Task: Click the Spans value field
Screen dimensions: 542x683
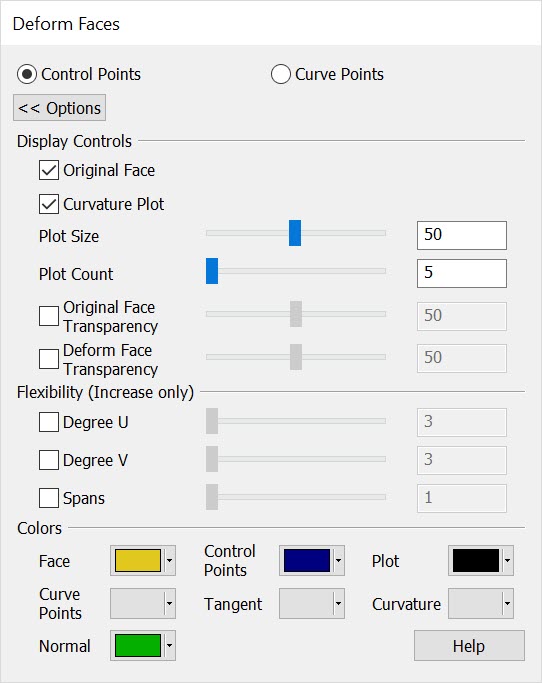Action: click(x=462, y=498)
